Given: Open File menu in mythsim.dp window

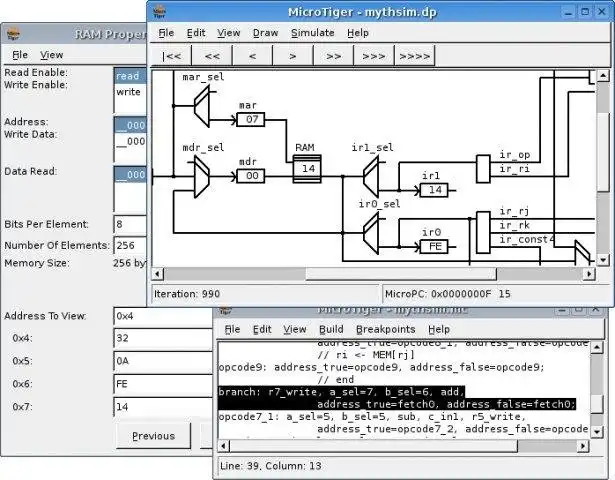Looking at the screenshot, I should pos(166,33).
